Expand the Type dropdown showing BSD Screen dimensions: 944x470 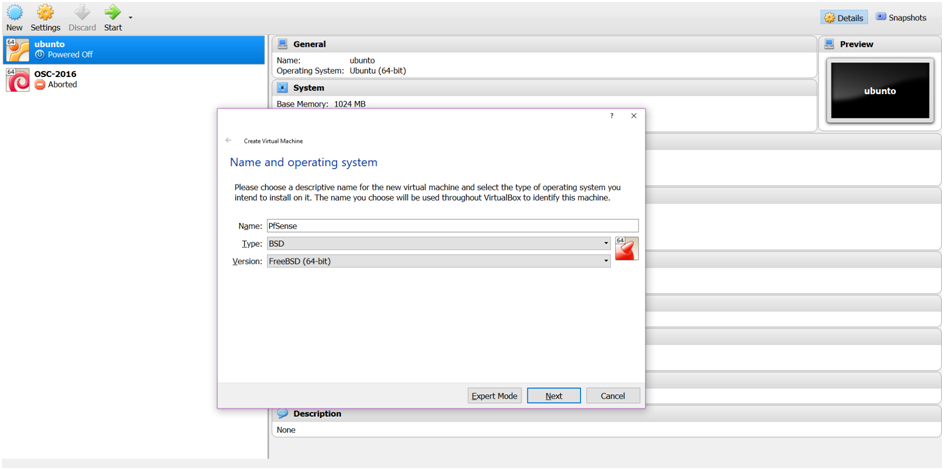click(438, 243)
